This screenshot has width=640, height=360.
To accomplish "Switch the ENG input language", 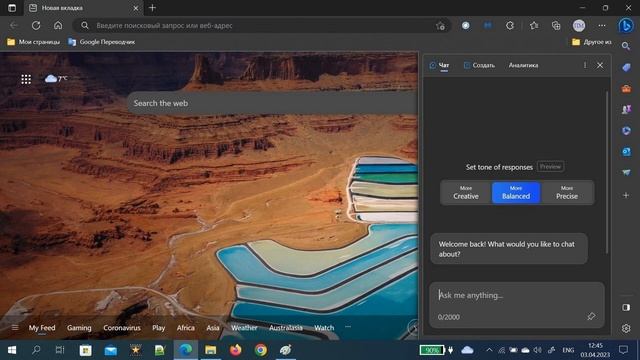I will 568,350.
